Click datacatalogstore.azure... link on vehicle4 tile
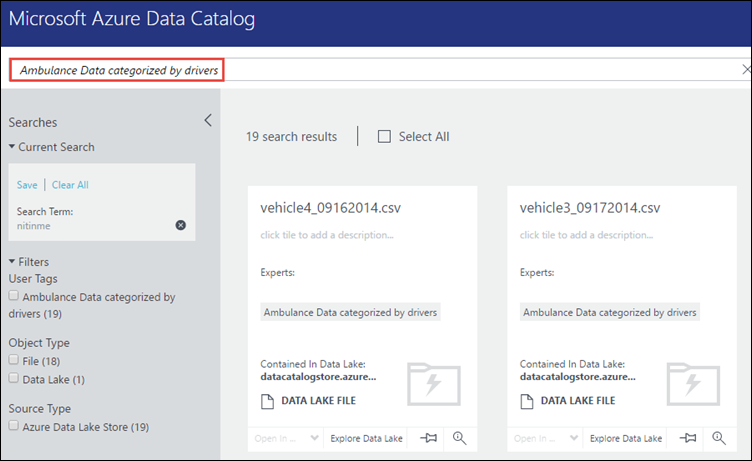 click(x=318, y=377)
